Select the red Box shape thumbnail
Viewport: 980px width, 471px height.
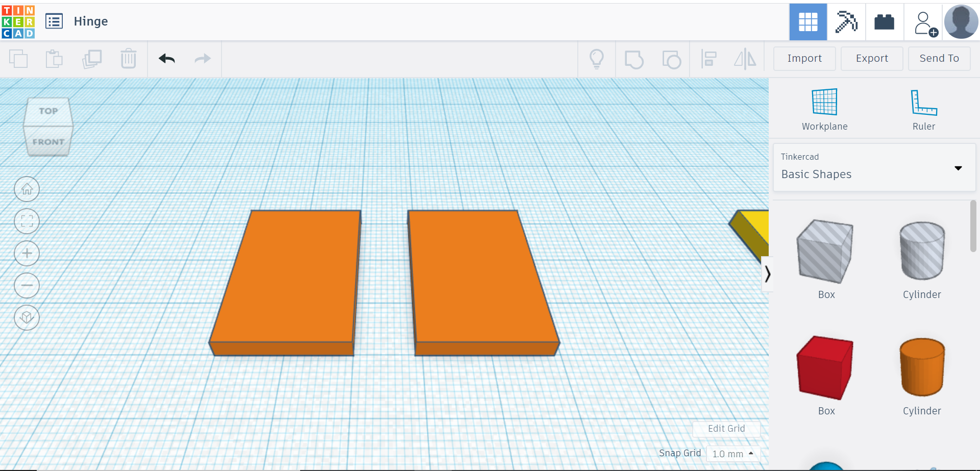click(x=825, y=367)
